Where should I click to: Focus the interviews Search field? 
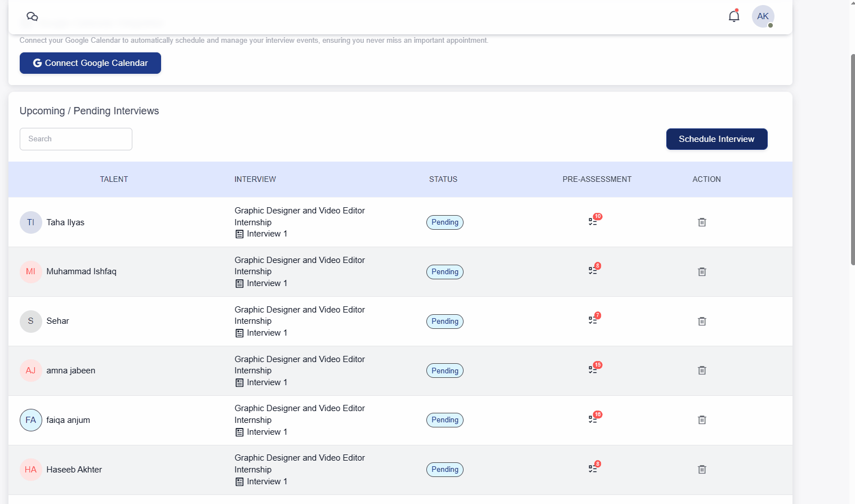[76, 139]
